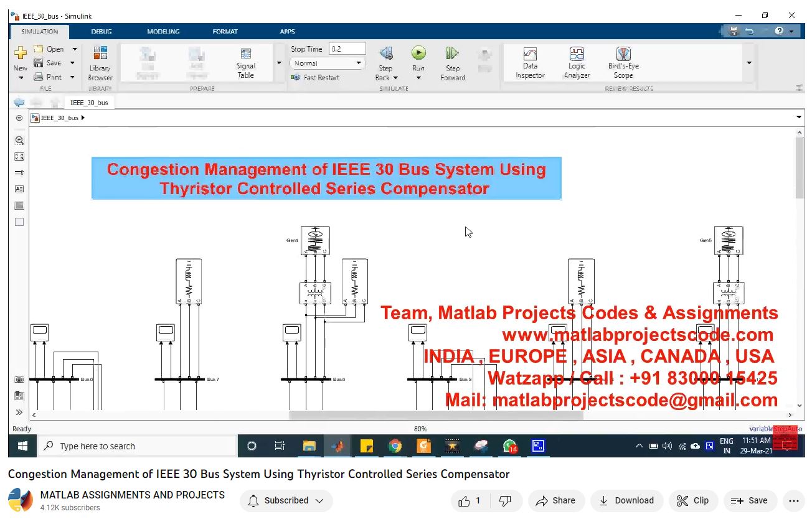Toggle the Subscribed notification button

click(x=286, y=500)
